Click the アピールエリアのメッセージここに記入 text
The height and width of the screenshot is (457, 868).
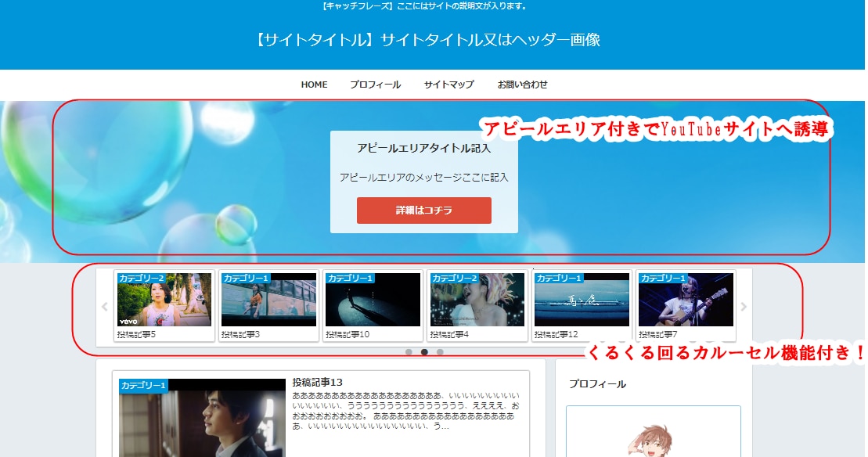pyautogui.click(x=424, y=178)
